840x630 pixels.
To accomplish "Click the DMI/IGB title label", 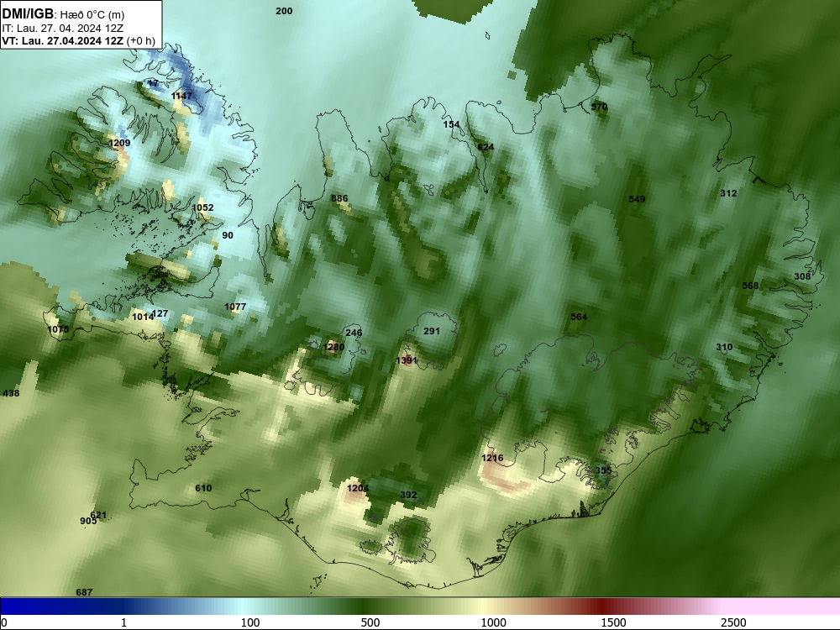I will pos(28,14).
